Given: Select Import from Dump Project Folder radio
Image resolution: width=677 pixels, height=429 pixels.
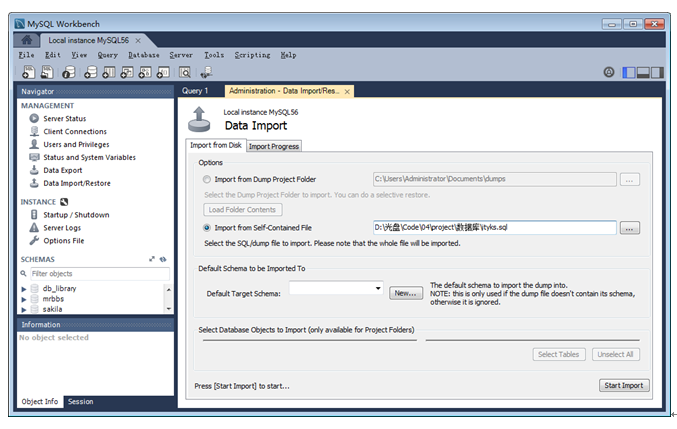Looking at the screenshot, I should tap(207, 179).
